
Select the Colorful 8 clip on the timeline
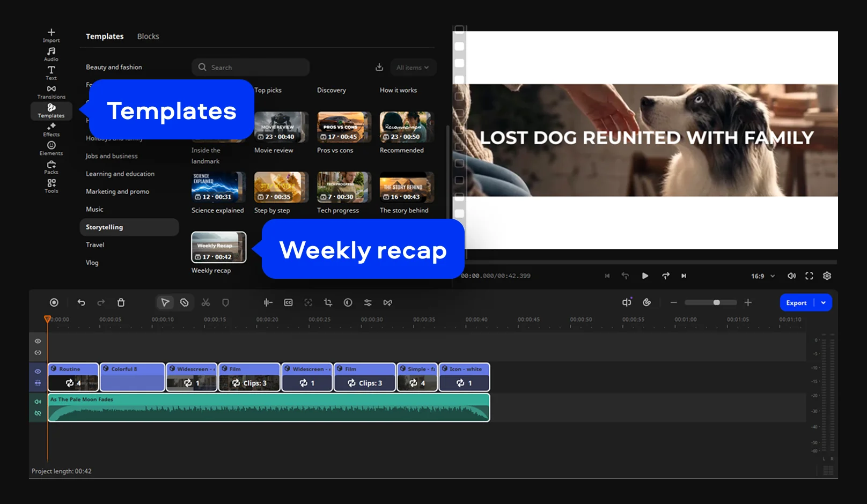point(133,377)
